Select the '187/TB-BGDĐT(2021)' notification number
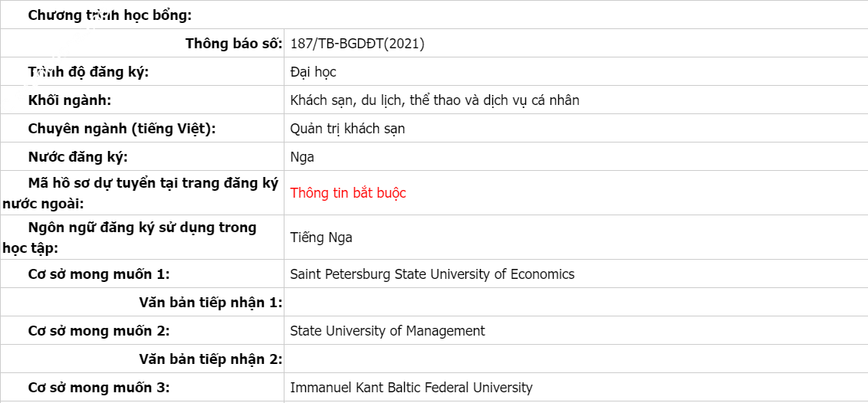 click(357, 44)
